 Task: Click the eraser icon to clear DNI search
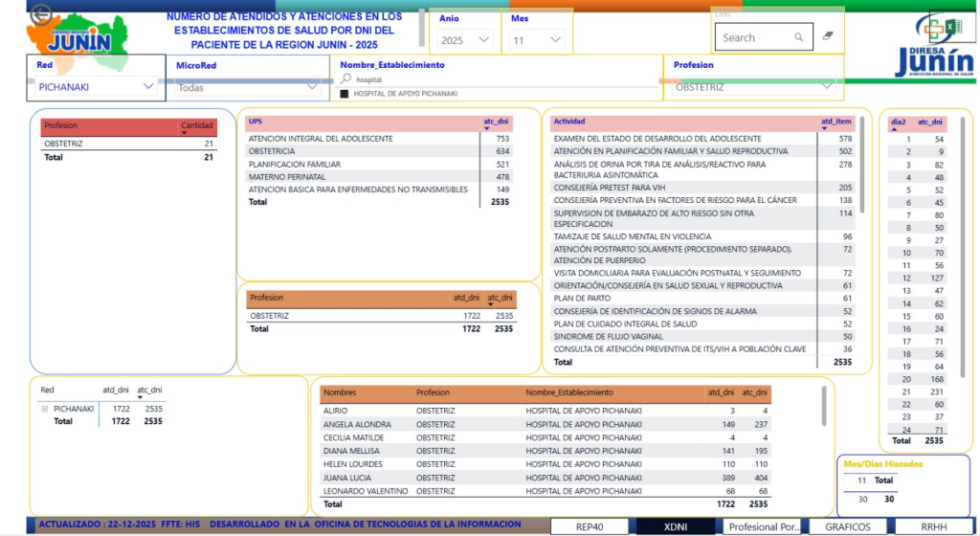[828, 36]
